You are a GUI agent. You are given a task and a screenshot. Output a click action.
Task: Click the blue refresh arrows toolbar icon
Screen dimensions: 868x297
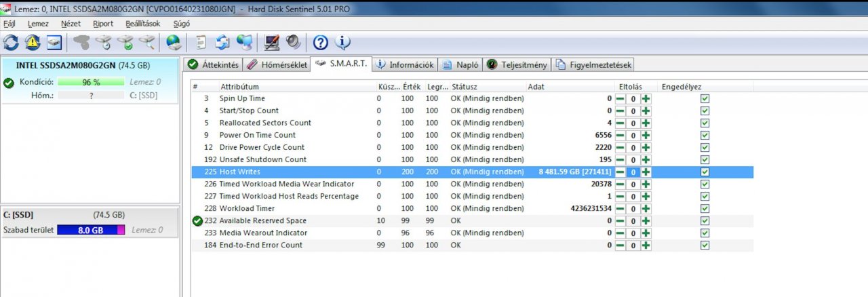tap(11, 43)
